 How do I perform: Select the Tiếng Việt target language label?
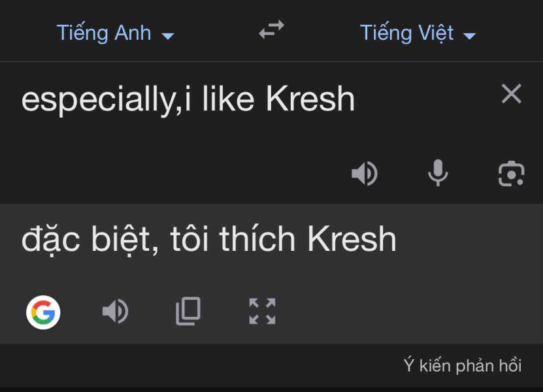click(x=406, y=33)
